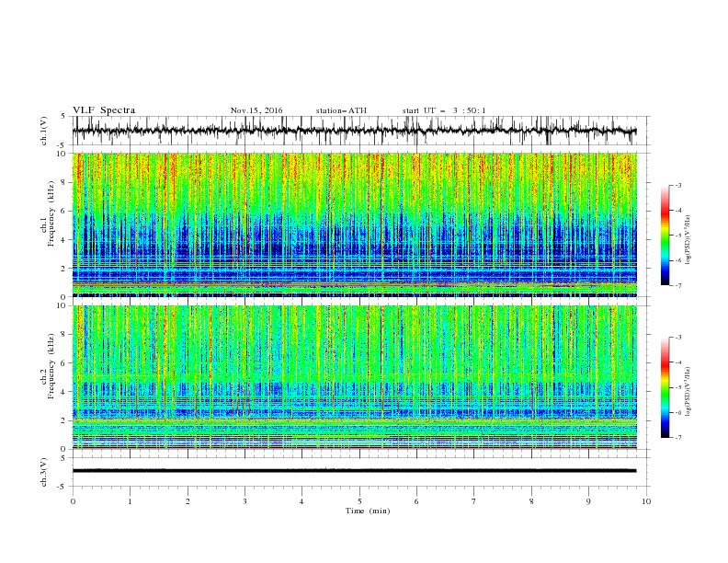Click the upper color scale bar beside ch.1
Viewport: 728px width, 563px height.
click(x=665, y=236)
